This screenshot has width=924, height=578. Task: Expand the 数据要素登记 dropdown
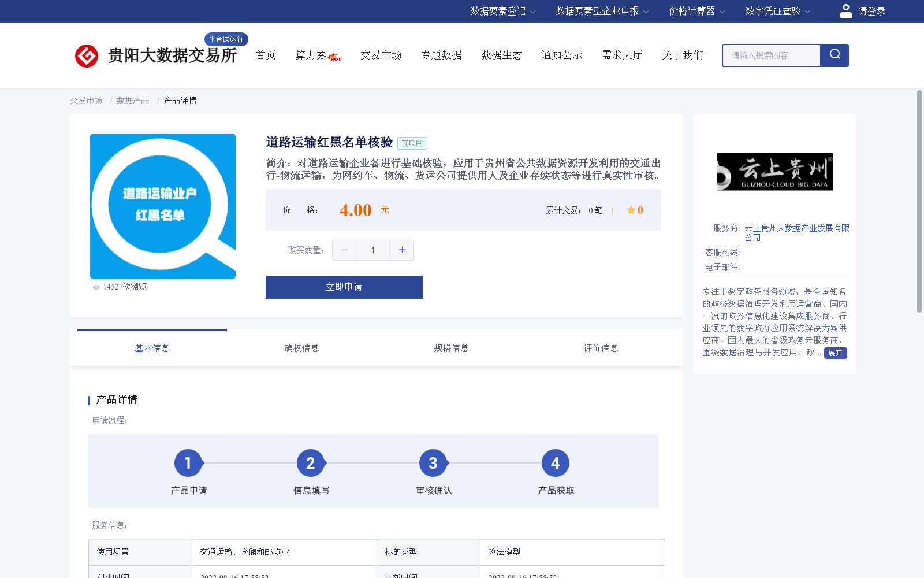pos(502,11)
